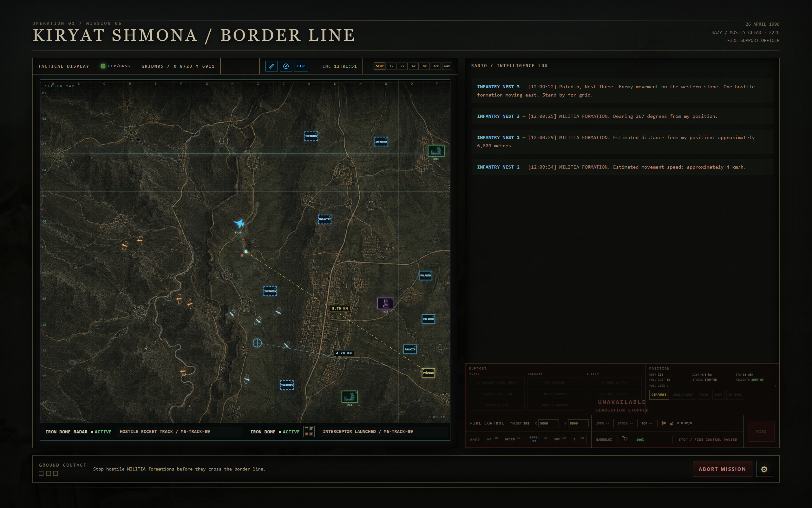812x508 pixels.
Task: Click the Abort Mission button
Action: (x=722, y=469)
